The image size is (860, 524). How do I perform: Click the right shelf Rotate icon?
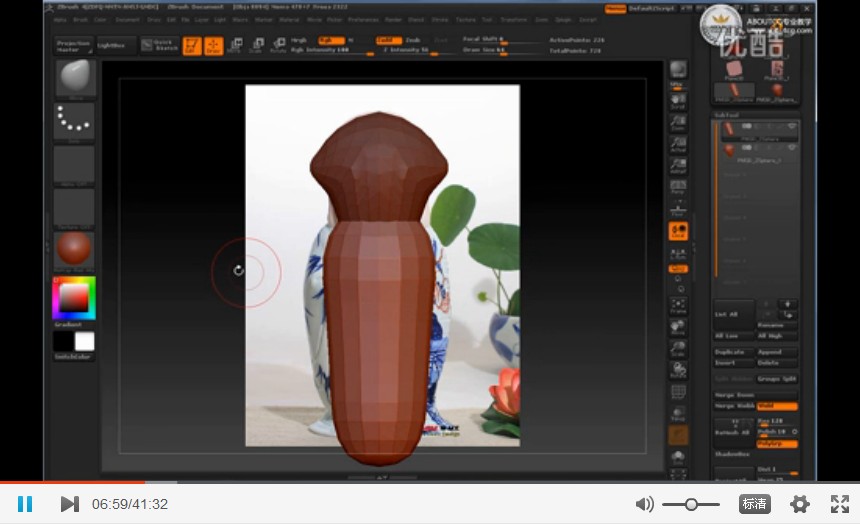(x=678, y=370)
